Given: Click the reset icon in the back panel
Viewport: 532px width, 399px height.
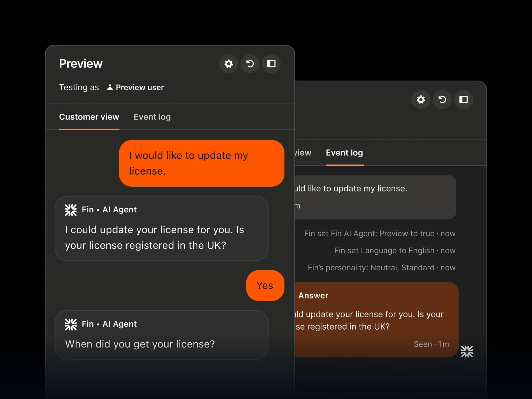Looking at the screenshot, I should (442, 100).
